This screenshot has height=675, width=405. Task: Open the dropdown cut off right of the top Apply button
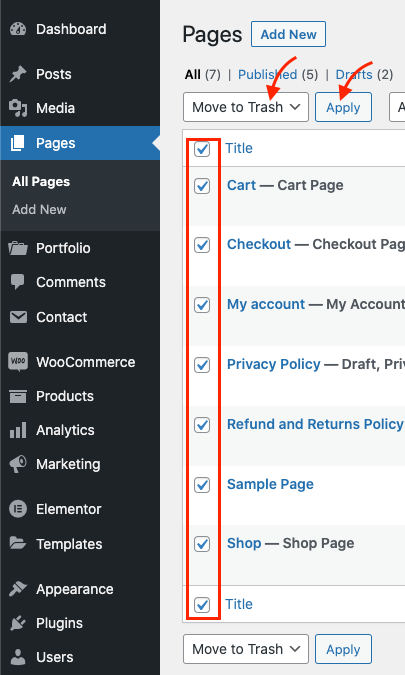[397, 107]
